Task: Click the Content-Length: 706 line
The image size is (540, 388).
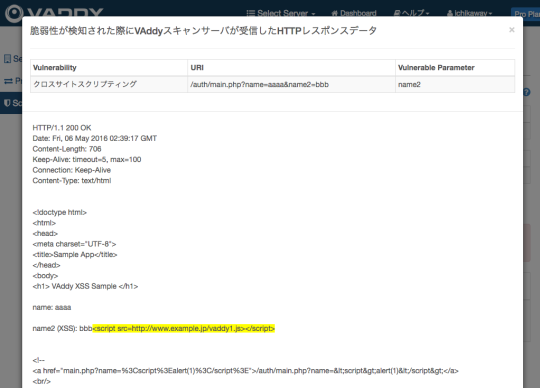Action: [x=67, y=149]
